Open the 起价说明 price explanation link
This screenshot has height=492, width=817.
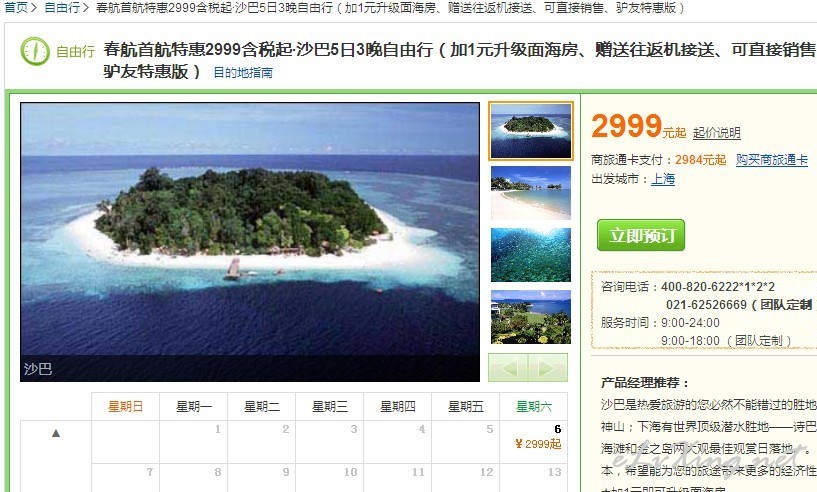(716, 133)
